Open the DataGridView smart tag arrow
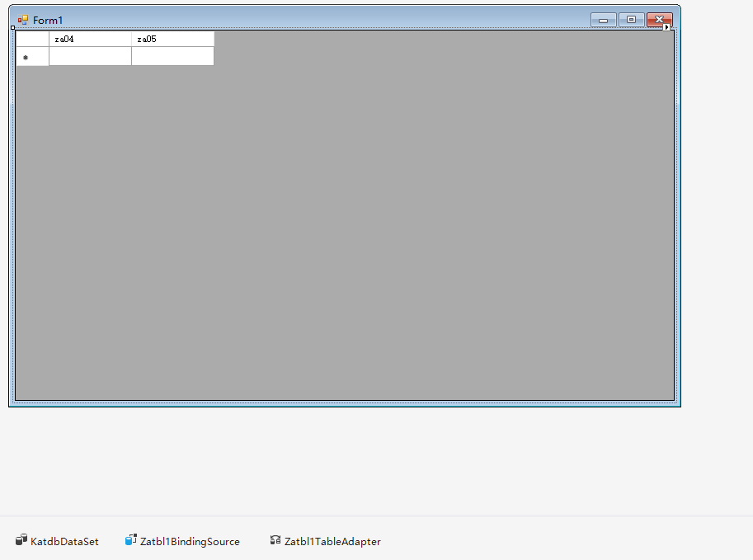The height and width of the screenshot is (560, 753). pyautogui.click(x=666, y=27)
